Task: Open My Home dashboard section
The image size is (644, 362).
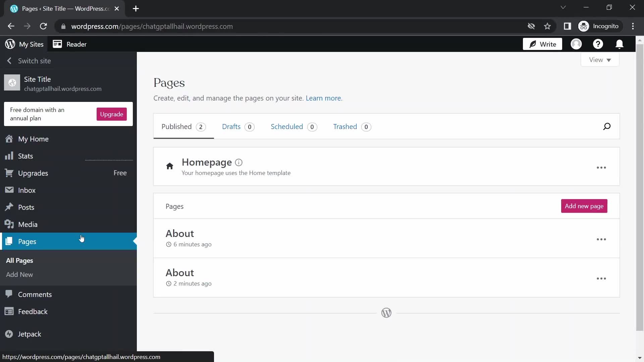Action: (x=33, y=139)
